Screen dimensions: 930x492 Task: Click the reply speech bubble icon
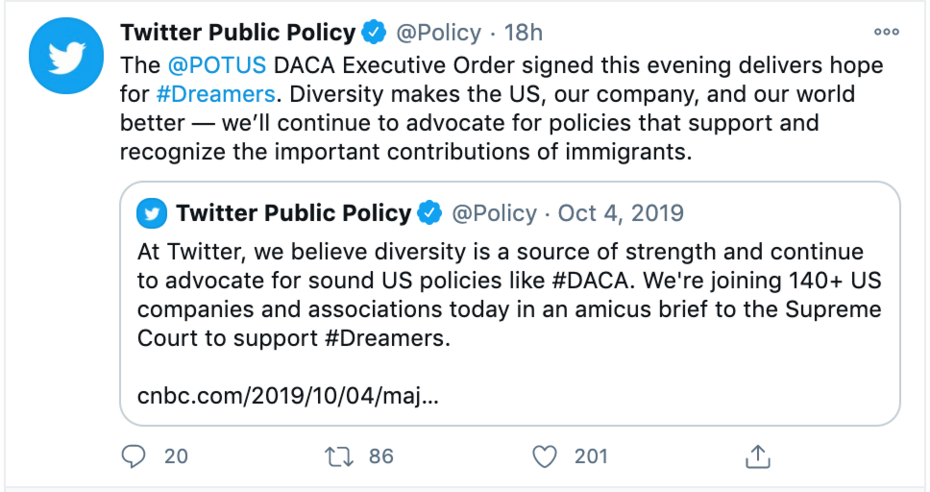(x=134, y=457)
